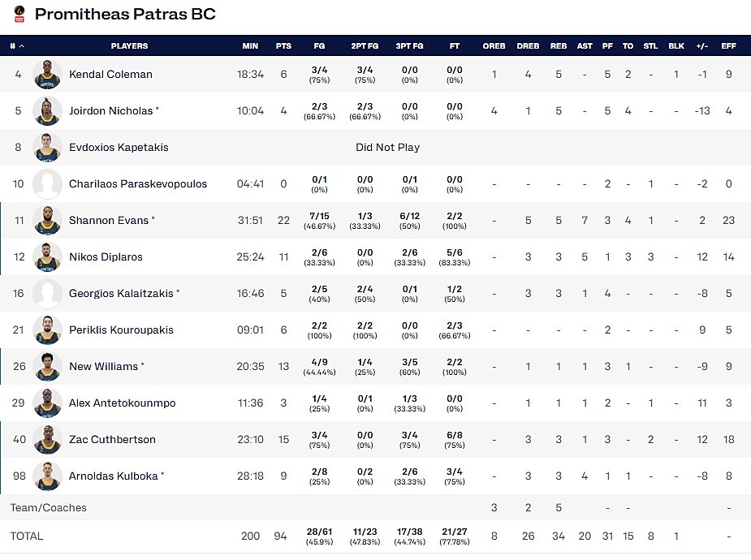This screenshot has width=751, height=560.
Task: Sort table by DREB column header
Action: coord(528,46)
